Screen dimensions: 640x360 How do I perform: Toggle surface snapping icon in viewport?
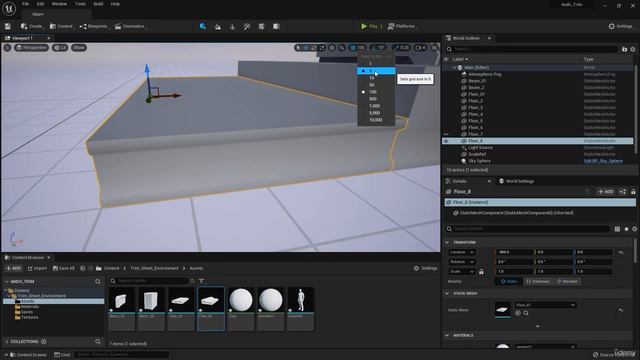coord(342,48)
